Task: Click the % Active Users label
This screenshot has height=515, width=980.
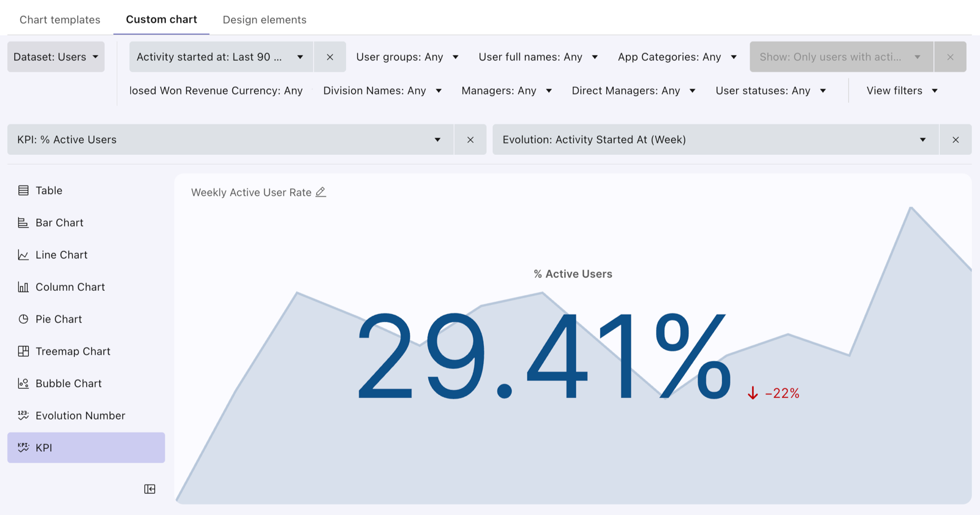Action: 573,274
